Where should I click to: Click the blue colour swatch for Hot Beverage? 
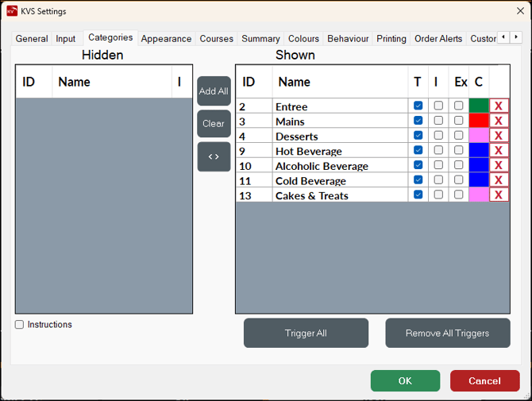click(x=479, y=150)
